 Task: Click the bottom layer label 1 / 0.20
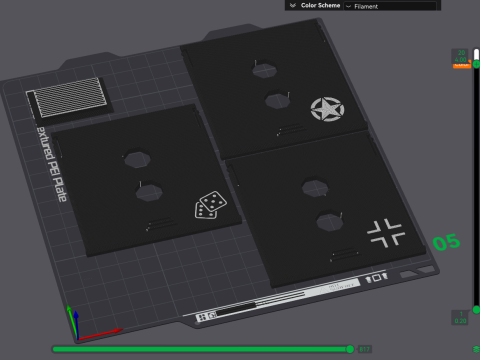[x=460, y=317]
